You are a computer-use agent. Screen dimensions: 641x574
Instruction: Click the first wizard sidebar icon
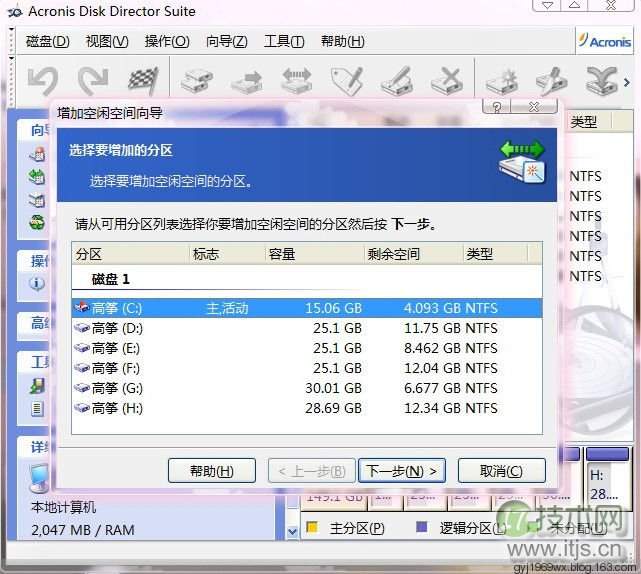click(37, 155)
